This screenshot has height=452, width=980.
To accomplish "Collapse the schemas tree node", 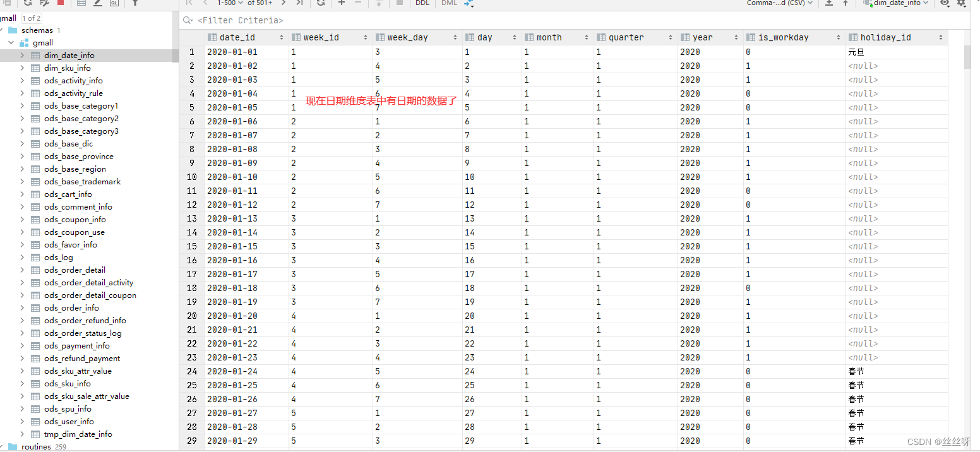I will pos(2,30).
